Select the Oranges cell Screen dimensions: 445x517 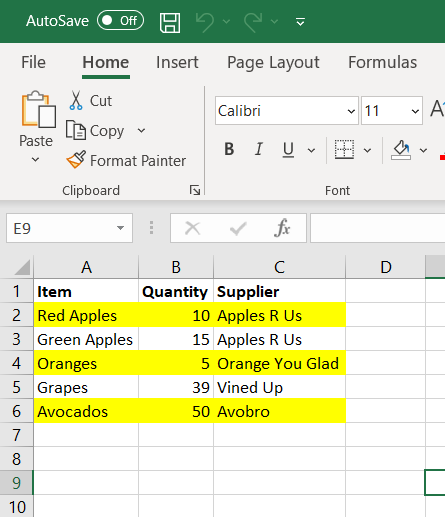pyautogui.click(x=86, y=363)
